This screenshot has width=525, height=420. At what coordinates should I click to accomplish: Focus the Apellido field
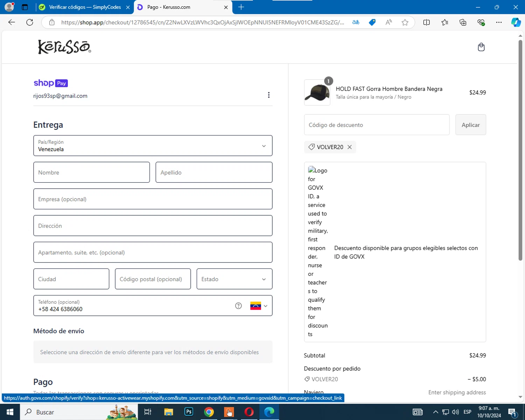pyautogui.click(x=214, y=172)
